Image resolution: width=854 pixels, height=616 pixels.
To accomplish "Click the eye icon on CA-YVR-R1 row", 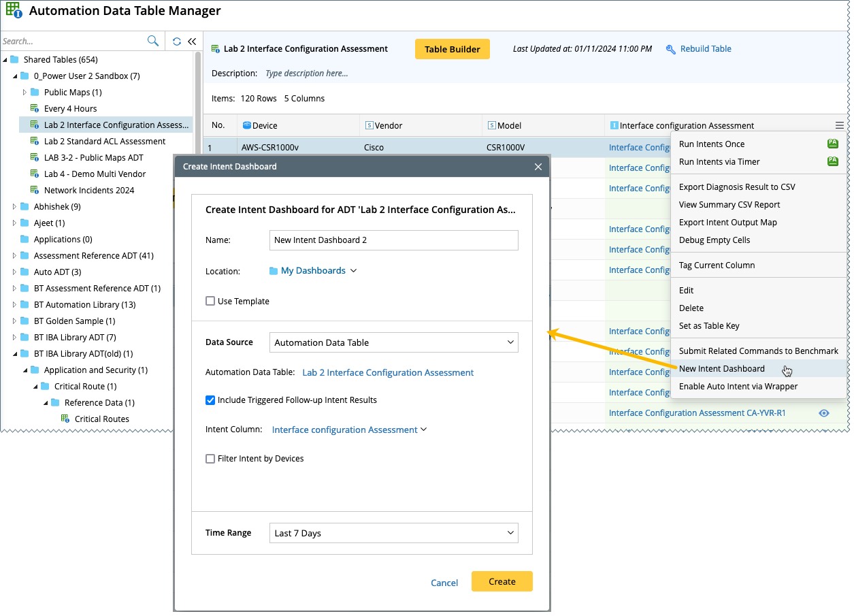I will [x=824, y=413].
